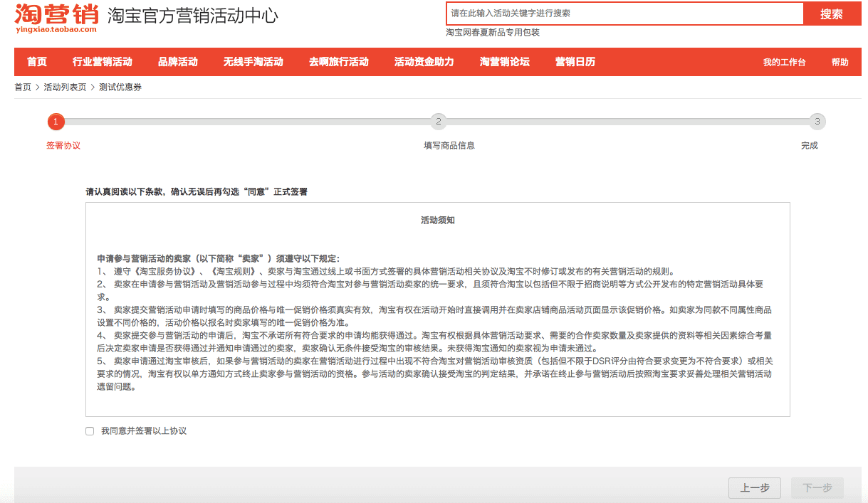868x503 pixels.
Task: Click the 下一步 button
Action: coord(817,488)
